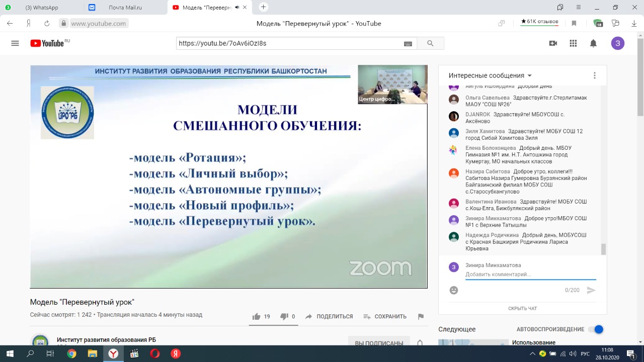
Task: Open Google Chrome from the taskbar
Action: point(71,353)
